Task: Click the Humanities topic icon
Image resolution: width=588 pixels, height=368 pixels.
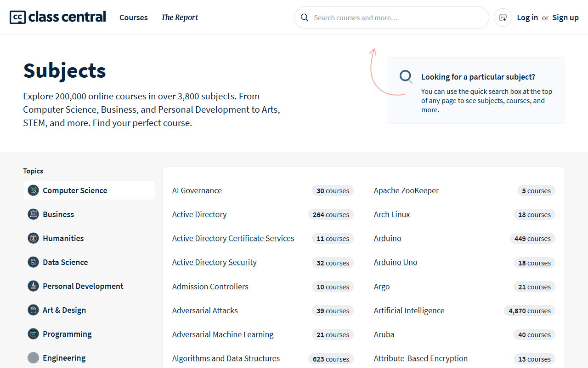Action: pyautogui.click(x=33, y=238)
